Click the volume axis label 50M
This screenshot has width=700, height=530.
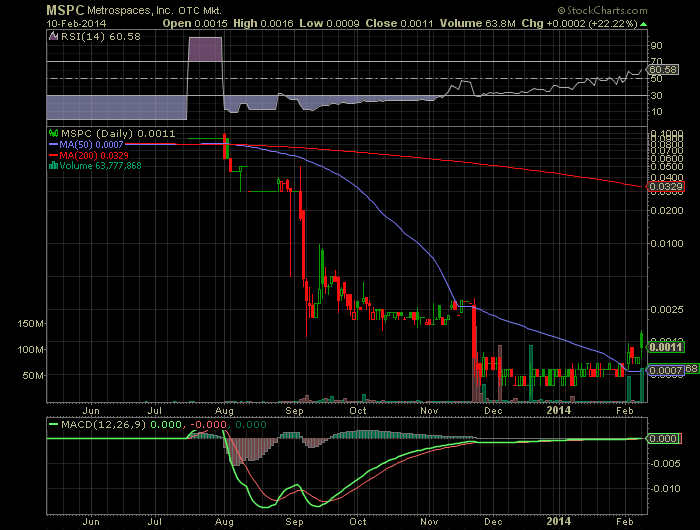[x=33, y=376]
